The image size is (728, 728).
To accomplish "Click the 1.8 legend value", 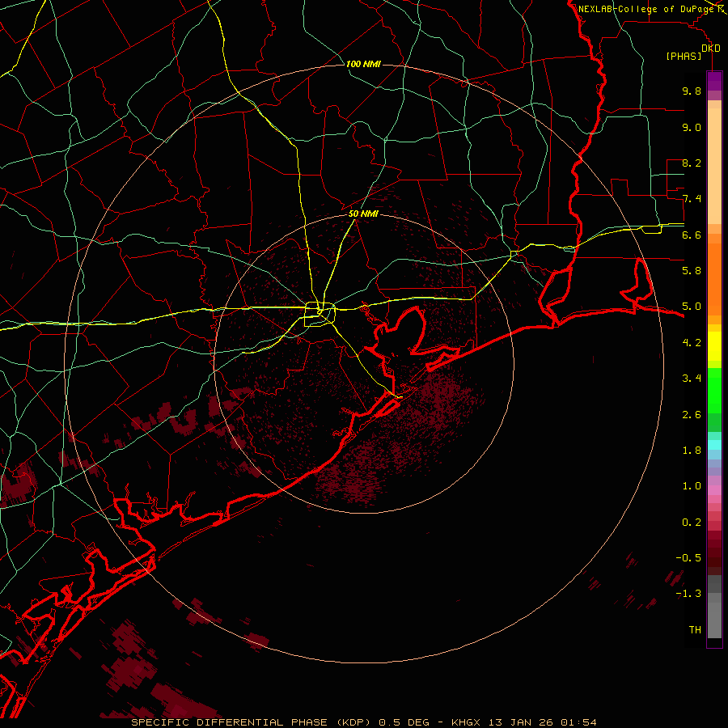I will click(692, 451).
